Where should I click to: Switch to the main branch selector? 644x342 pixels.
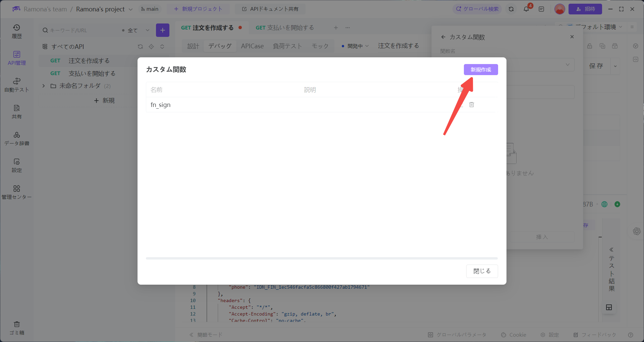point(150,9)
